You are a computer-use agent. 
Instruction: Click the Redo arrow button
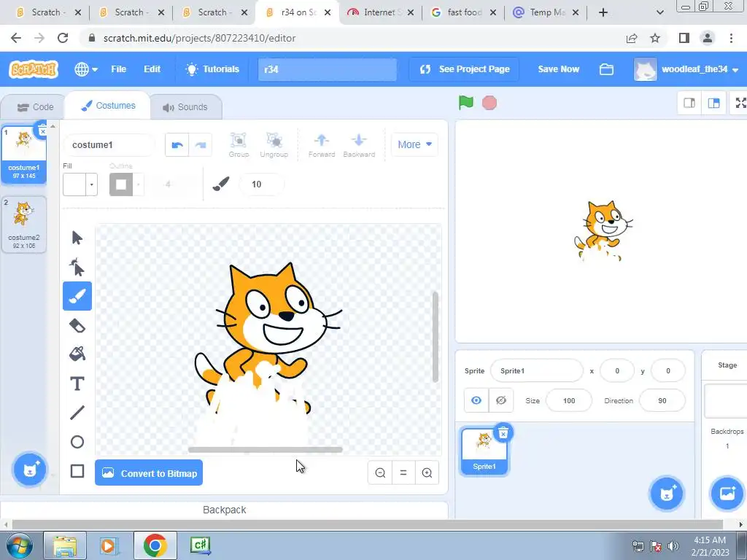201,145
